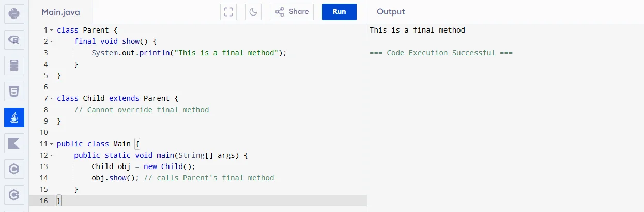Run the Java program
This screenshot has height=212, width=644.
tap(339, 12)
